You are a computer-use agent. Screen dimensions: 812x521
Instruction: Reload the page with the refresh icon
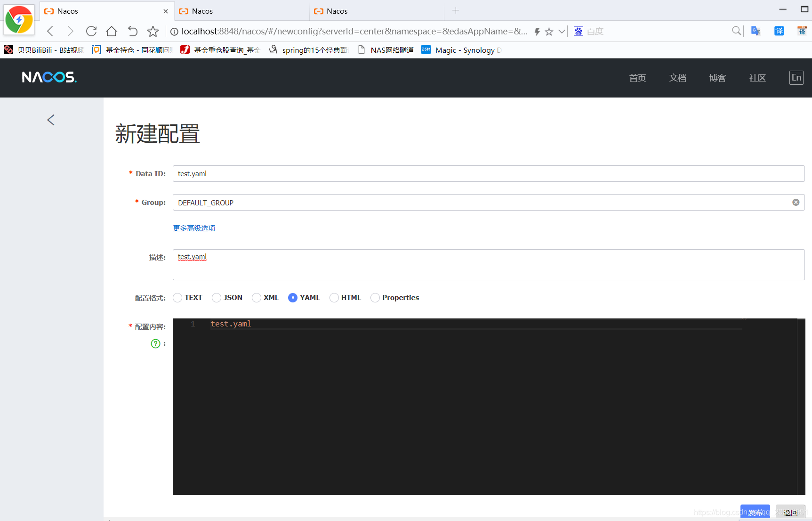tap(91, 31)
